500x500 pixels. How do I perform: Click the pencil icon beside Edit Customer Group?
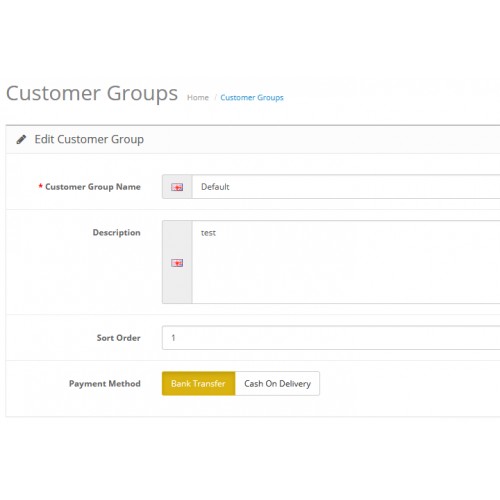point(21,139)
